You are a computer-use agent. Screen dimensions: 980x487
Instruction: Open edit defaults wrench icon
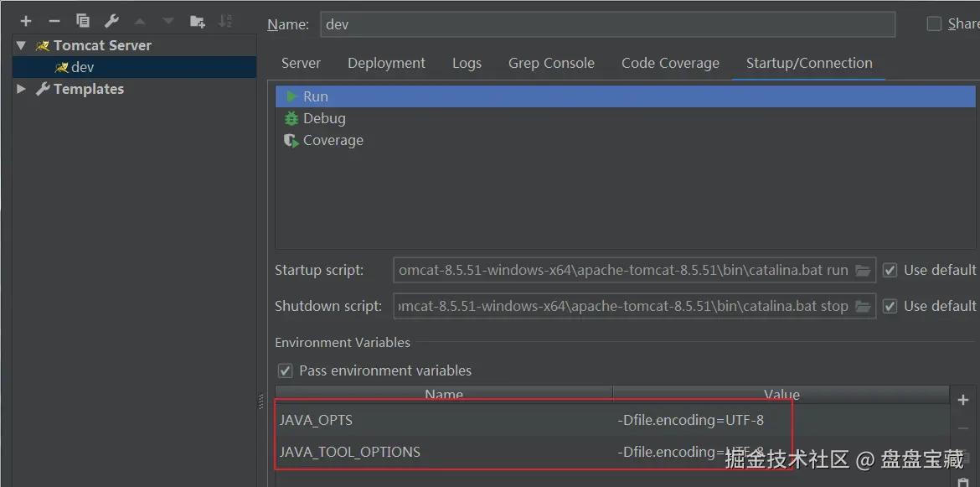[111, 21]
